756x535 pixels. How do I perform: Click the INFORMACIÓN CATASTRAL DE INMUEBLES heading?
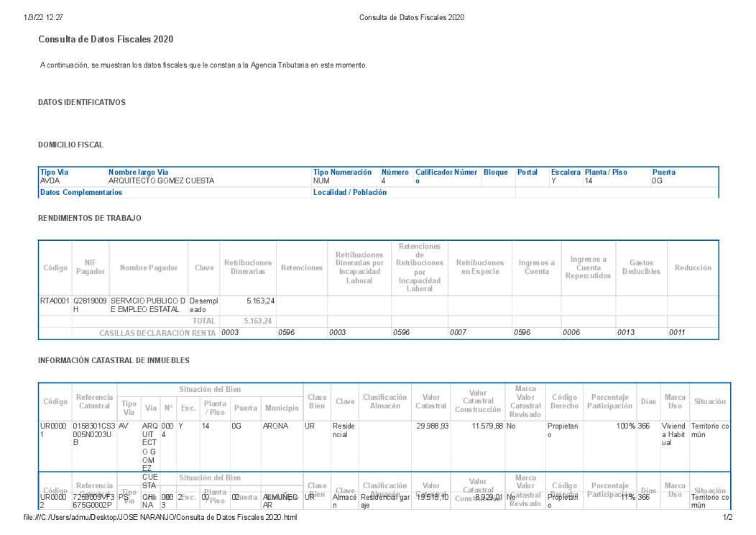[114, 360]
